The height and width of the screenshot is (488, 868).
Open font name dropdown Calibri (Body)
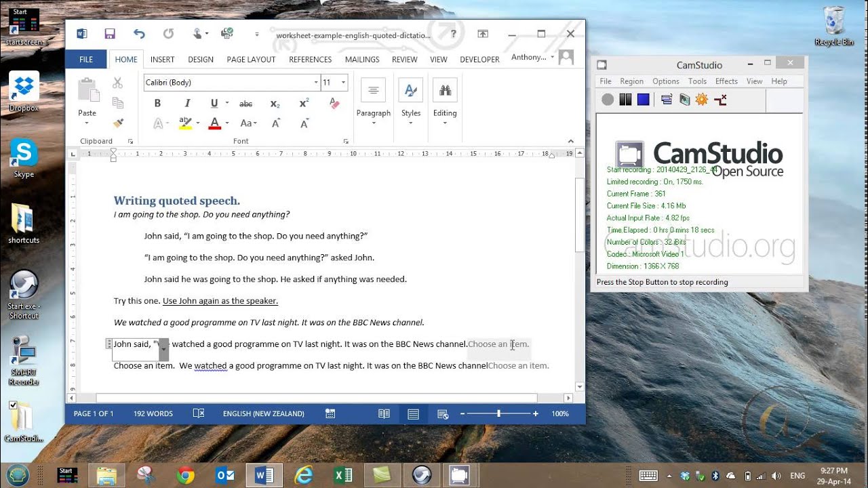[315, 83]
